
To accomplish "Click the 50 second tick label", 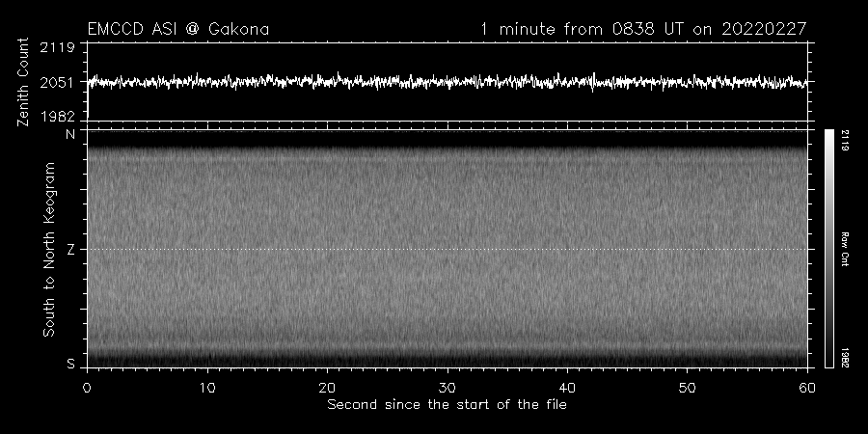I will click(x=687, y=388).
